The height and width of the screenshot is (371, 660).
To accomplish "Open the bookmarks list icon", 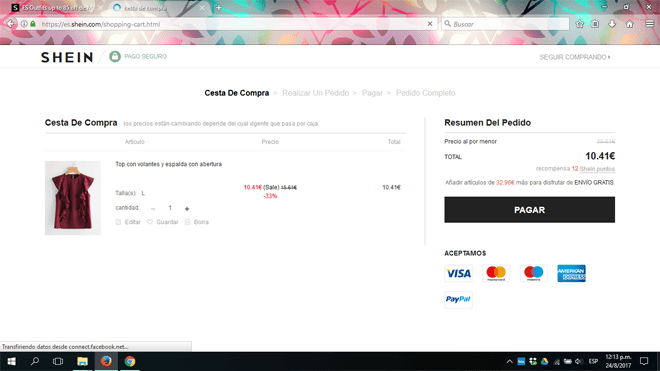I will [x=595, y=24].
